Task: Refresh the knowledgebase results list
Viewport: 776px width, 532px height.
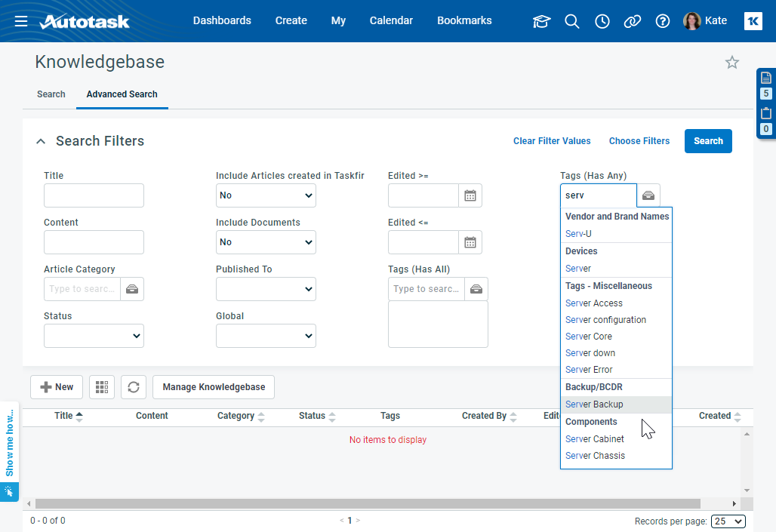Action: [134, 387]
